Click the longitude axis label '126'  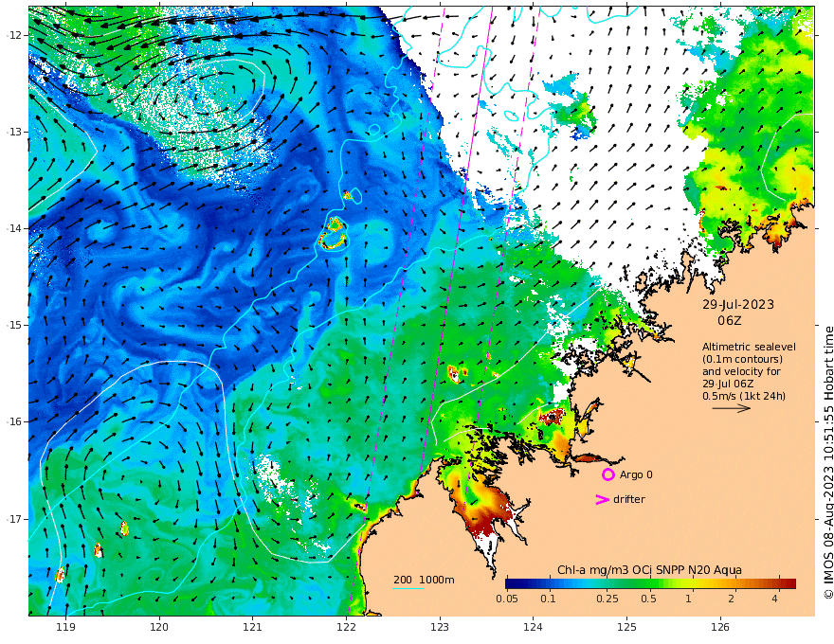click(x=720, y=628)
